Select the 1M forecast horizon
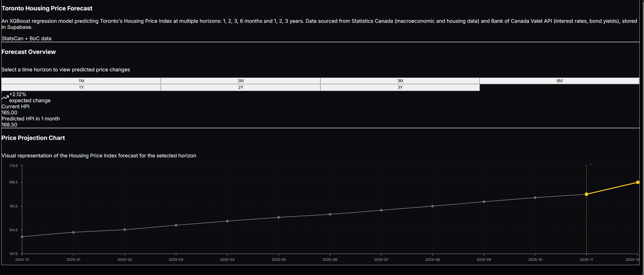The width and height of the screenshot is (644, 275). pyautogui.click(x=81, y=81)
